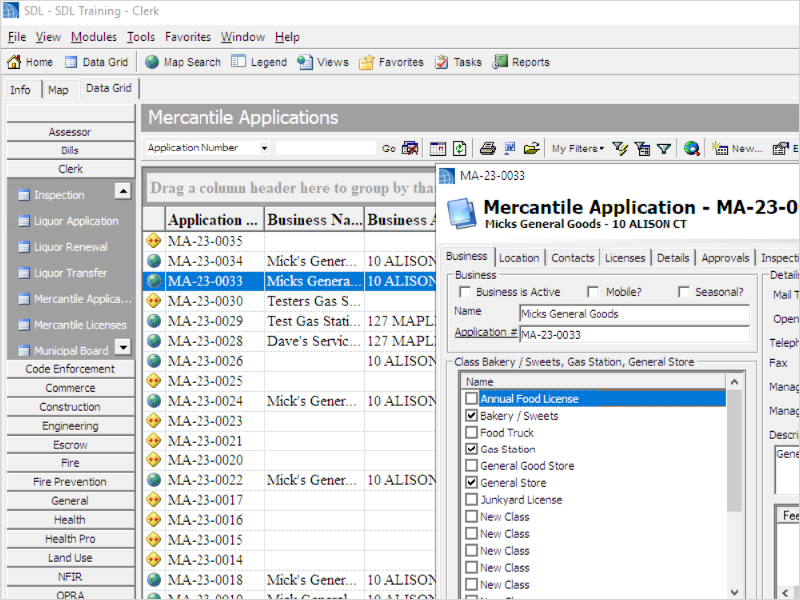Expand Assessor module section

pyautogui.click(x=70, y=132)
